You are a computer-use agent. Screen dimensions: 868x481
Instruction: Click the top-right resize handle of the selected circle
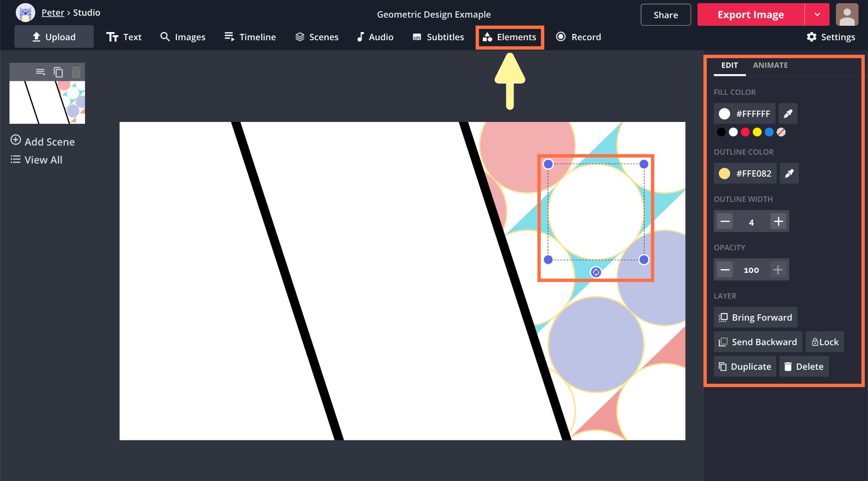pyautogui.click(x=644, y=164)
